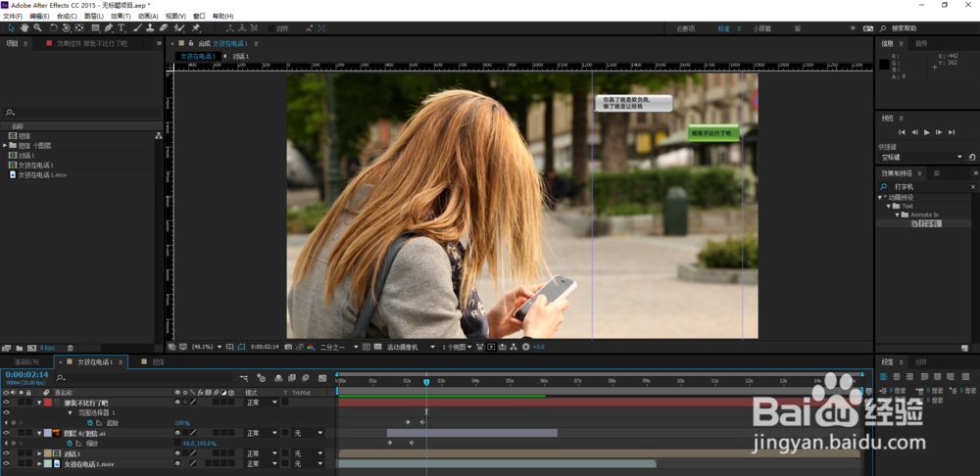This screenshot has width=980, height=476.
Task: Open the 空格键 shortcut dropdown
Action: point(922,157)
